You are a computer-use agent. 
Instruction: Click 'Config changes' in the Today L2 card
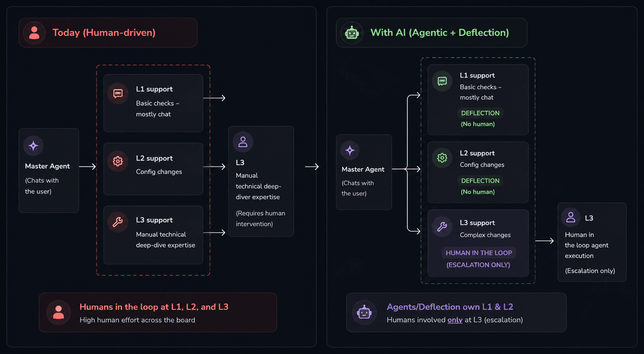click(159, 172)
